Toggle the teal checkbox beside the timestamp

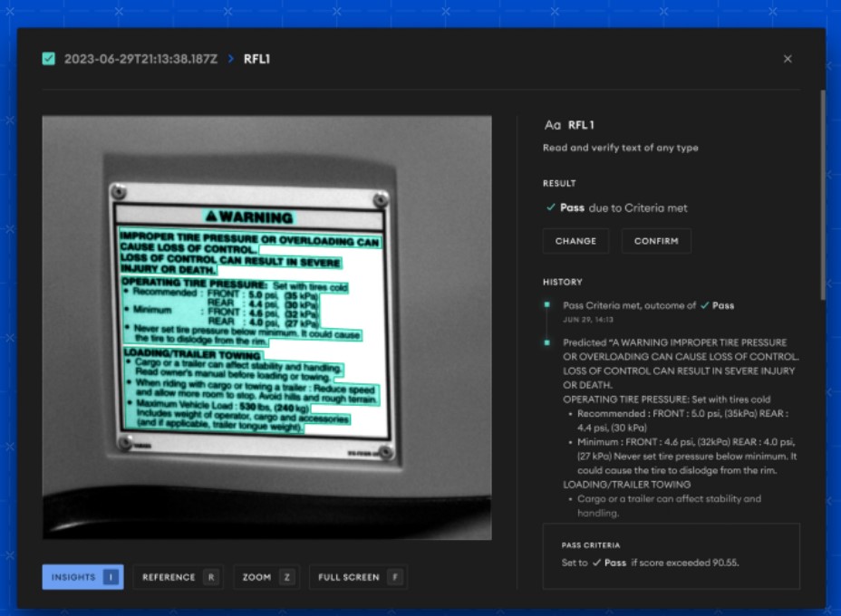click(x=48, y=59)
